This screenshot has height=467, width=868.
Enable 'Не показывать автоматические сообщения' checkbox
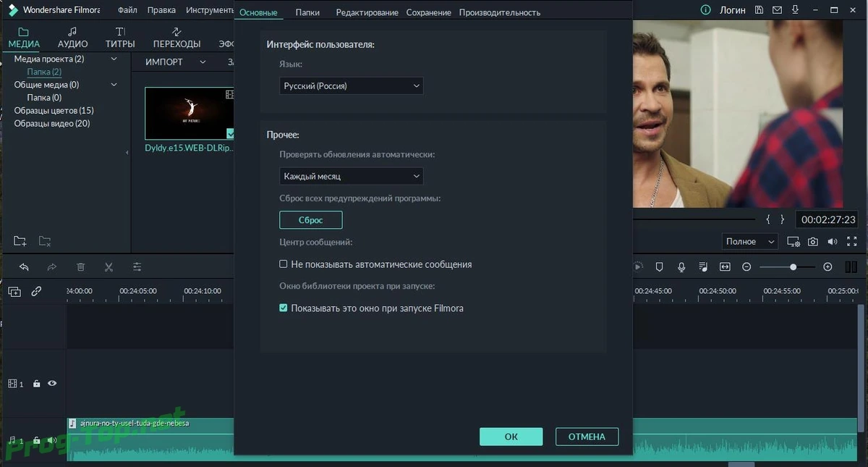click(284, 264)
